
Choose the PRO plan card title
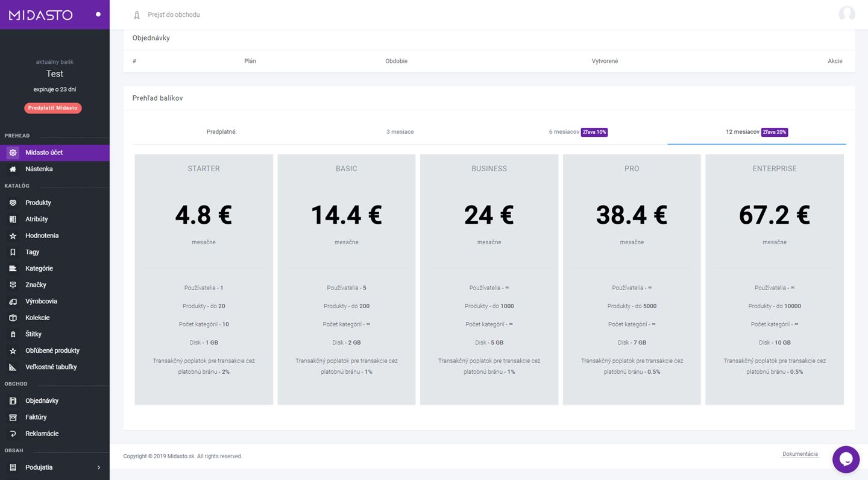pos(632,168)
